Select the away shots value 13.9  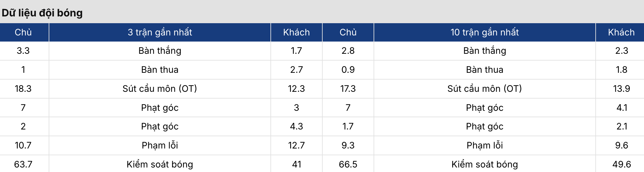tap(621, 89)
